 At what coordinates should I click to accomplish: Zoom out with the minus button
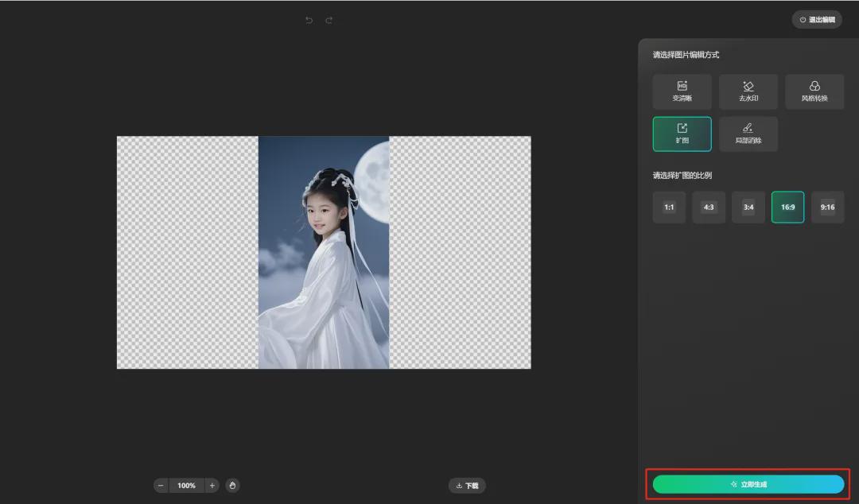coord(161,485)
